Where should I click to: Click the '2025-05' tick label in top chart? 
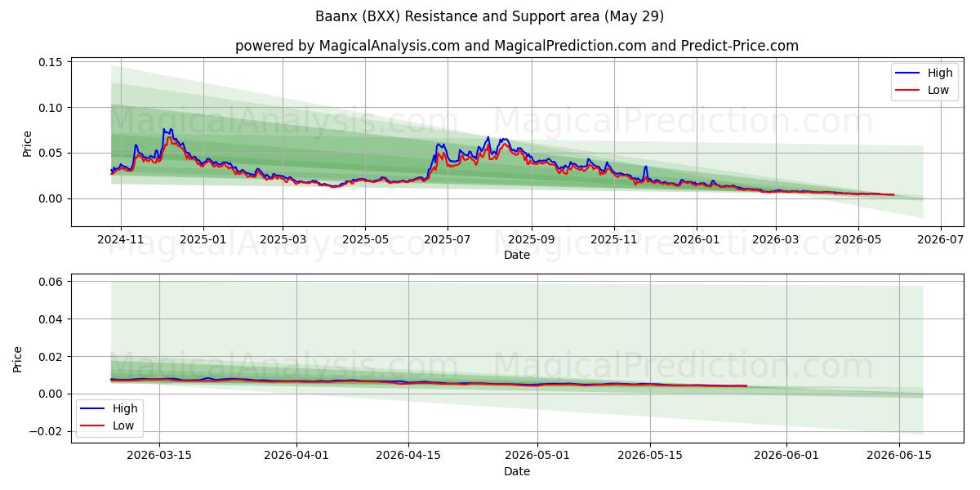pyautogui.click(x=364, y=240)
